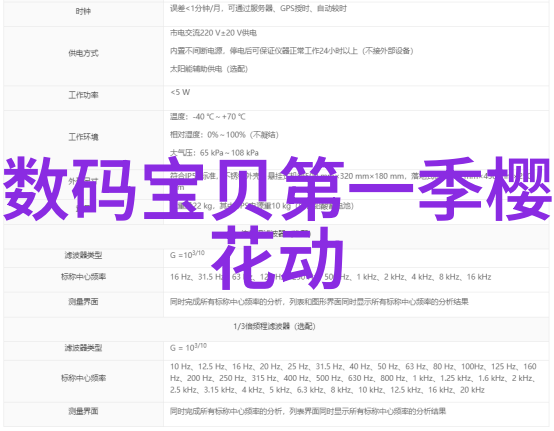Select the 太阳能辅助供电（选配）text

(209, 69)
